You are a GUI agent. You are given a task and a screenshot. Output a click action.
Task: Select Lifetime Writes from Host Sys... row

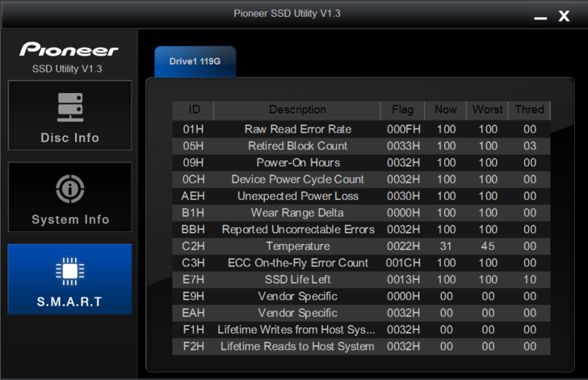pos(361,330)
